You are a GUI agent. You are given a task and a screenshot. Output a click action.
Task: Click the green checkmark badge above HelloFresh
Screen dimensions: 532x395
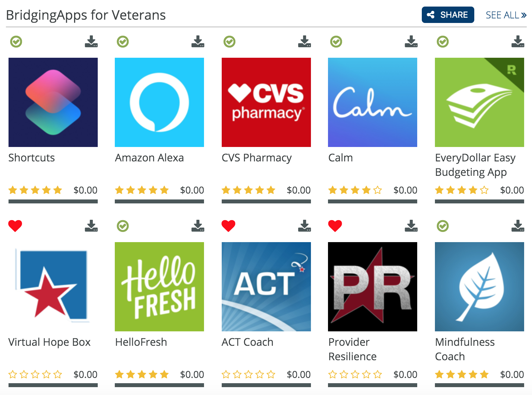[122, 226]
